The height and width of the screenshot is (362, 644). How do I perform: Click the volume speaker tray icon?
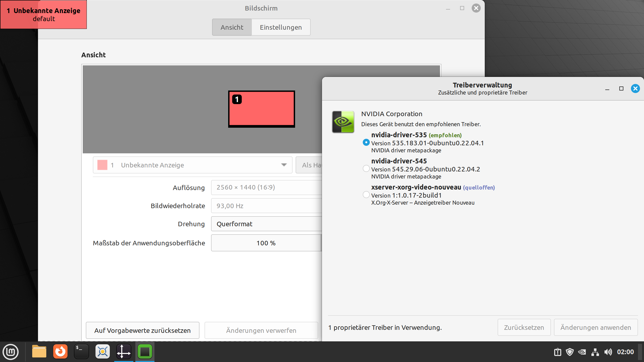(x=608, y=352)
